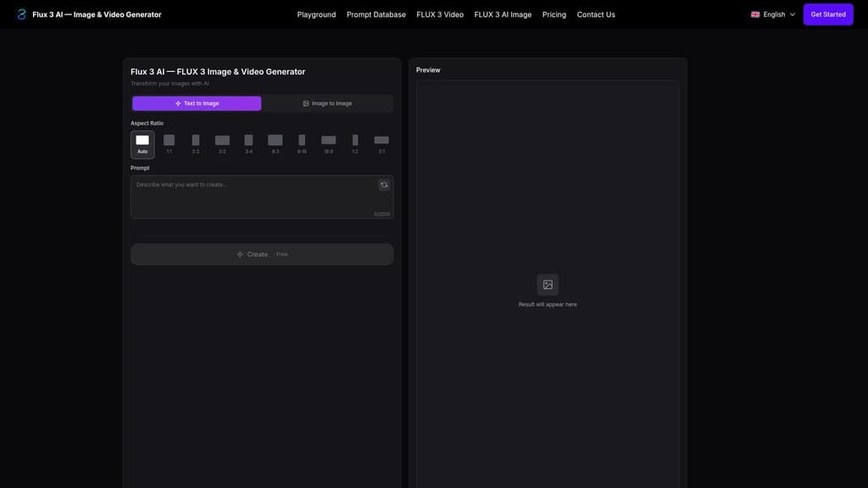Select the 3:2 aspect ratio
Image resolution: width=868 pixels, height=488 pixels.
(x=222, y=144)
